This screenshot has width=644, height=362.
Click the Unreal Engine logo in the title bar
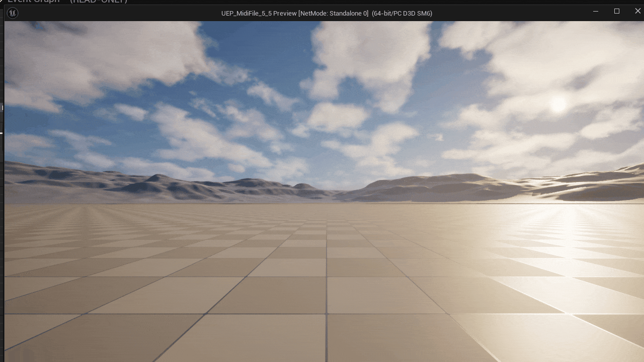pyautogui.click(x=12, y=13)
